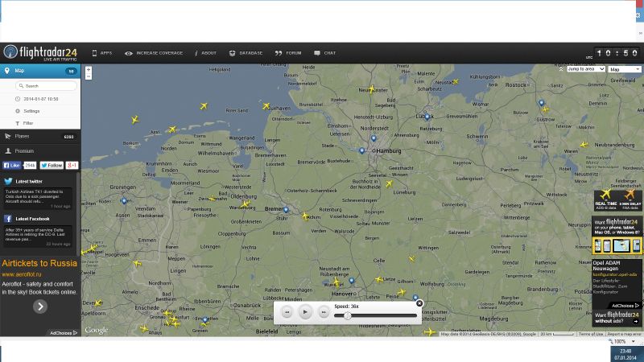Open the Premium tab
Image resolution: width=644 pixels, height=362 pixels.
[x=40, y=151]
